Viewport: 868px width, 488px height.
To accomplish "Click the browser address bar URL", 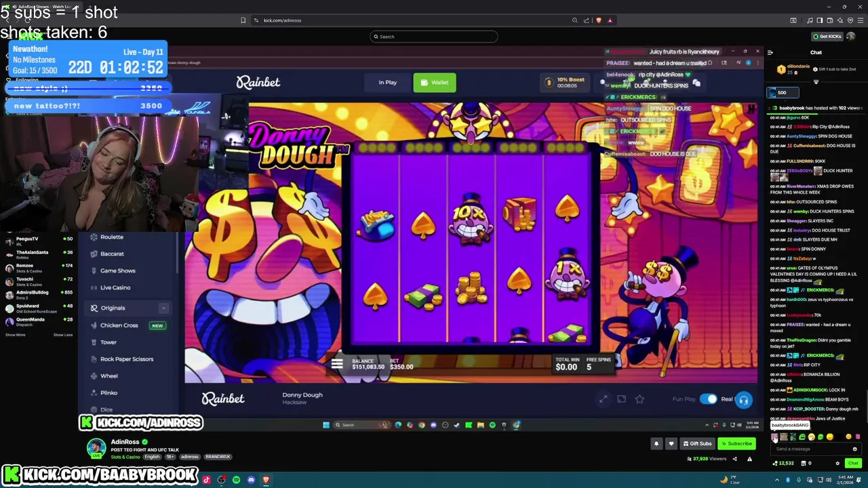I will pos(282,20).
